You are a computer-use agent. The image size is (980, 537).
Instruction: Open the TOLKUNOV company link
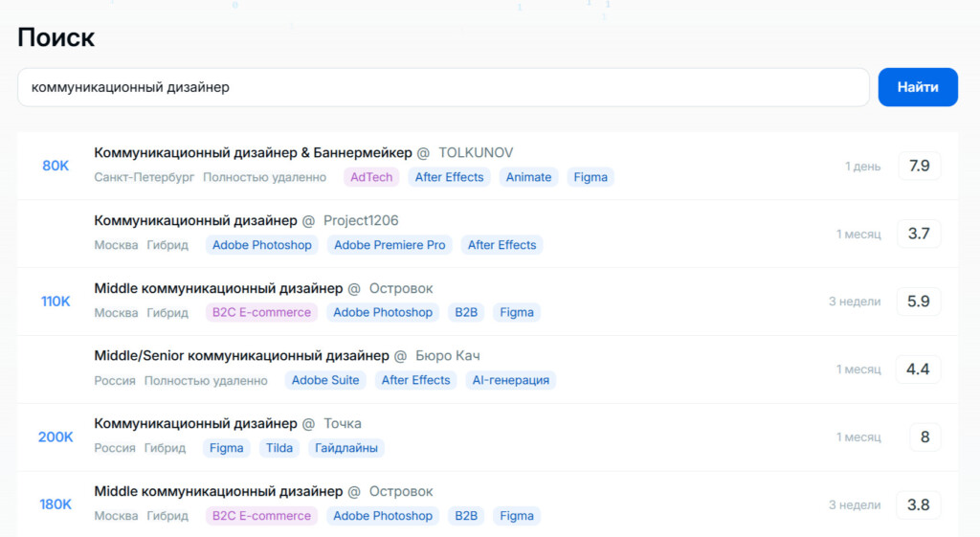coord(476,153)
